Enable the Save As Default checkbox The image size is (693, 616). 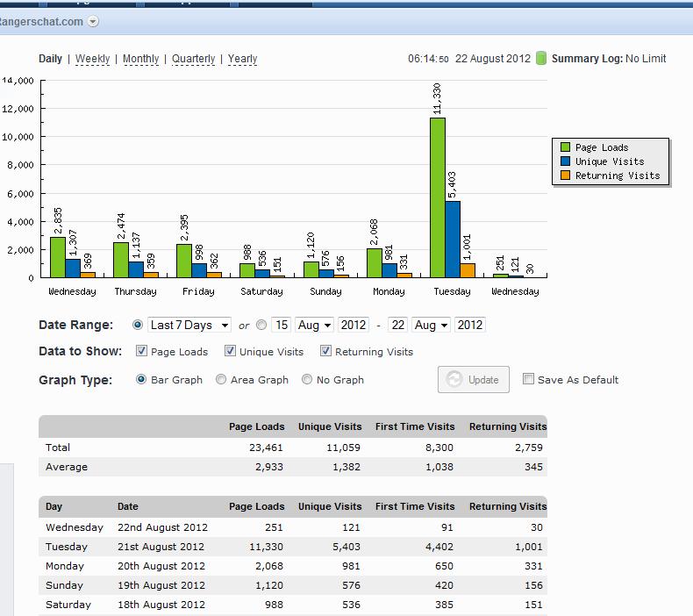pyautogui.click(x=528, y=379)
